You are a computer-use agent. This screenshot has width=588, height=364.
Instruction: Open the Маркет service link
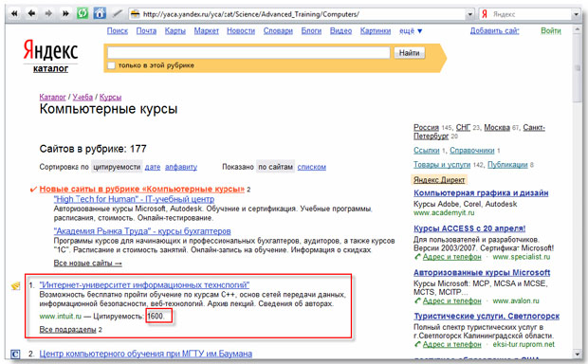click(206, 30)
